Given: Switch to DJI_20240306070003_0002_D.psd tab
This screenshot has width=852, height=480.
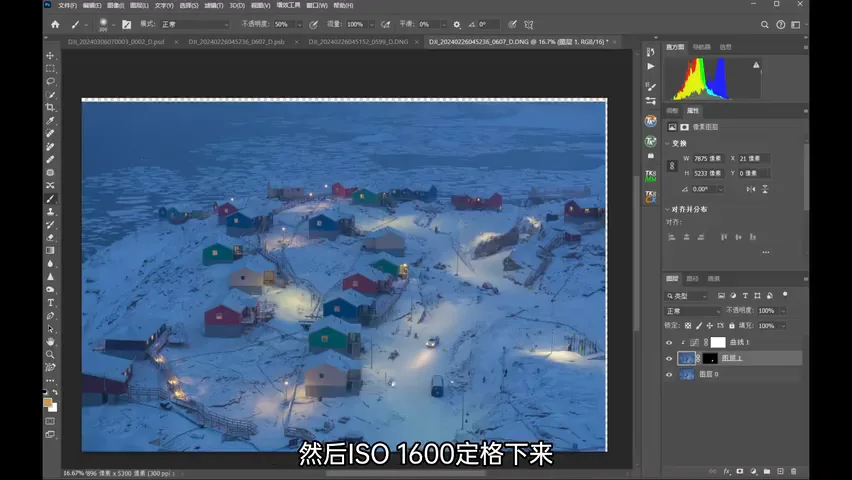Looking at the screenshot, I should point(116,42).
